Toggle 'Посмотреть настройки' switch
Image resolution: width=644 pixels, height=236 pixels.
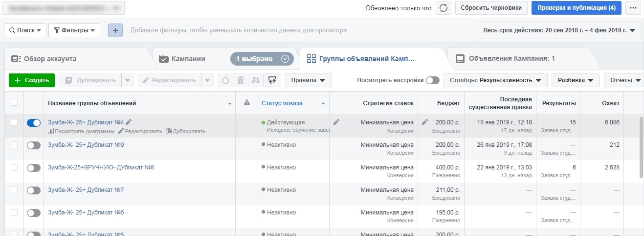pos(433,80)
